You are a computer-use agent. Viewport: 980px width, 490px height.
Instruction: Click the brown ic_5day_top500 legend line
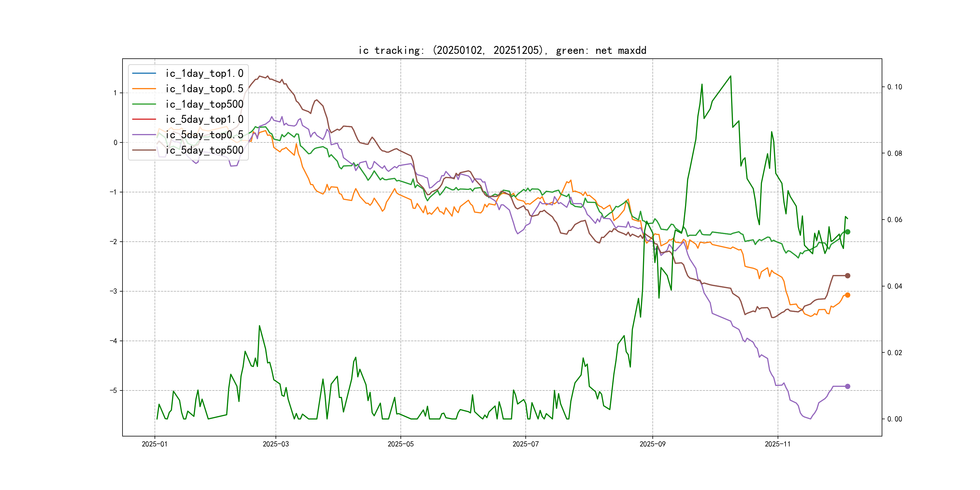144,150
